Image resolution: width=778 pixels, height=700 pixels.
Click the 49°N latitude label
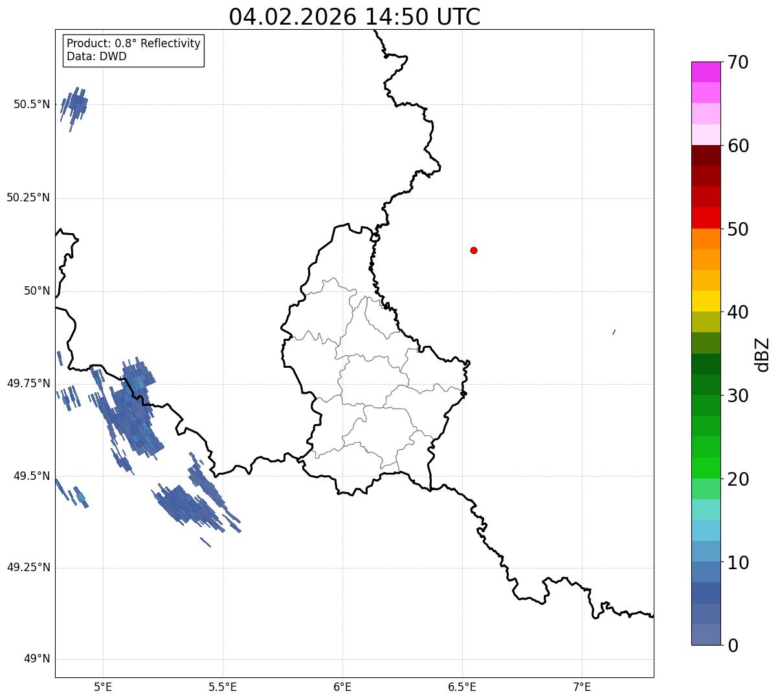coord(37,659)
